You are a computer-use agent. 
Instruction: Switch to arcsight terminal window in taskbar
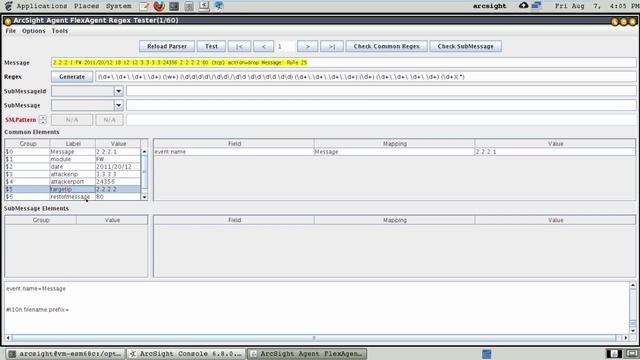[65, 354]
